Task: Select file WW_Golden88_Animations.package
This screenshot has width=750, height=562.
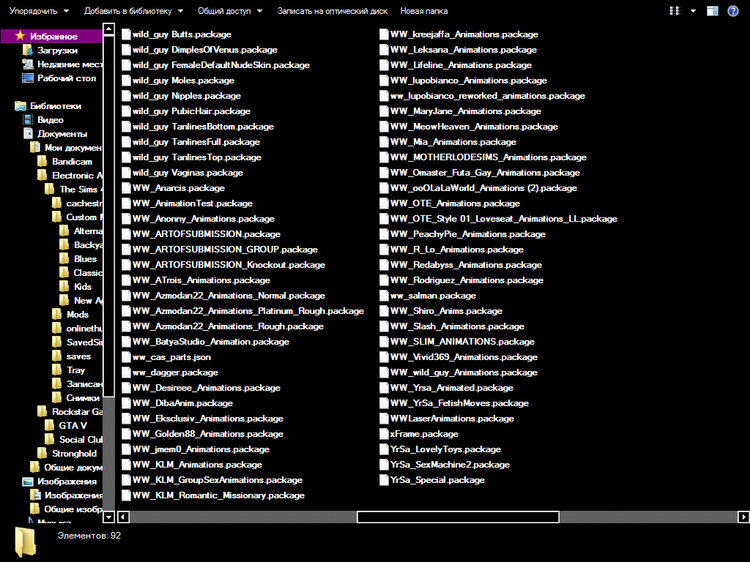Action: click(x=203, y=434)
